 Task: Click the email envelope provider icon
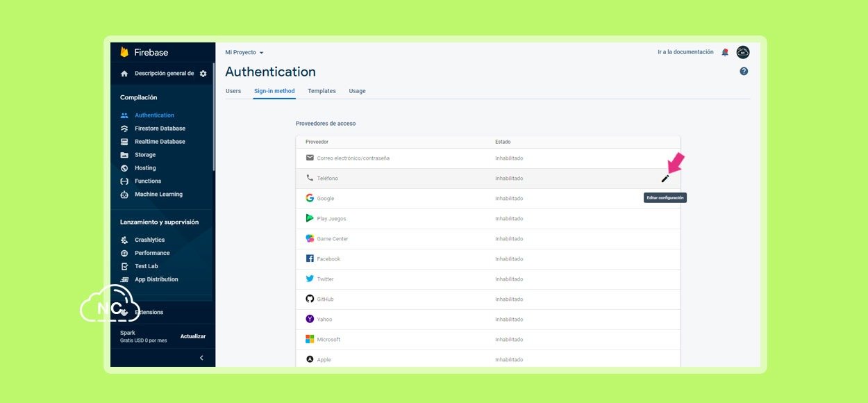coord(310,158)
